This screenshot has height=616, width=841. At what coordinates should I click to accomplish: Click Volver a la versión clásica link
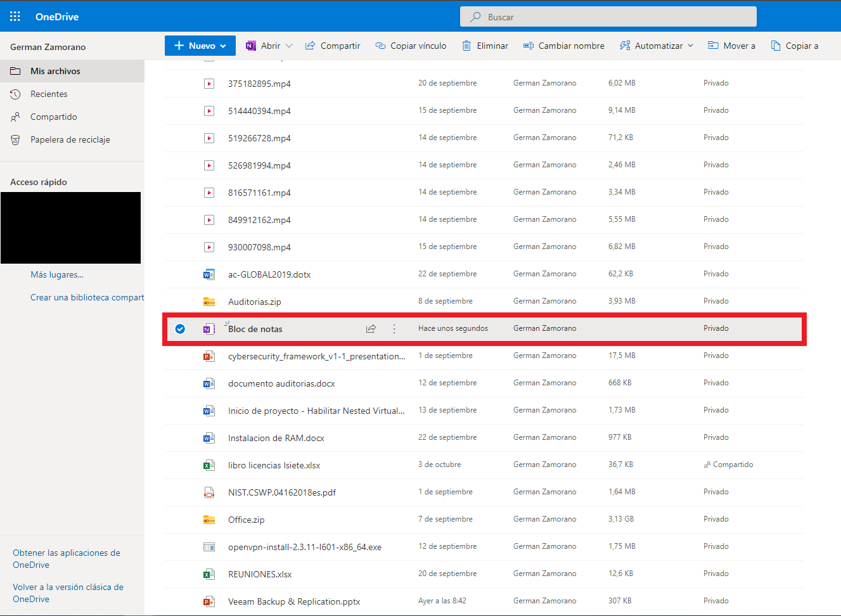68,593
